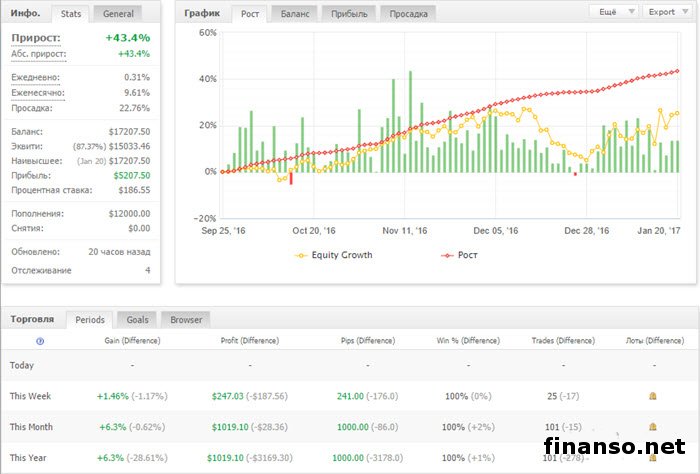Click the Equity Growth yellow legend marker
700x474 pixels.
click(302, 255)
